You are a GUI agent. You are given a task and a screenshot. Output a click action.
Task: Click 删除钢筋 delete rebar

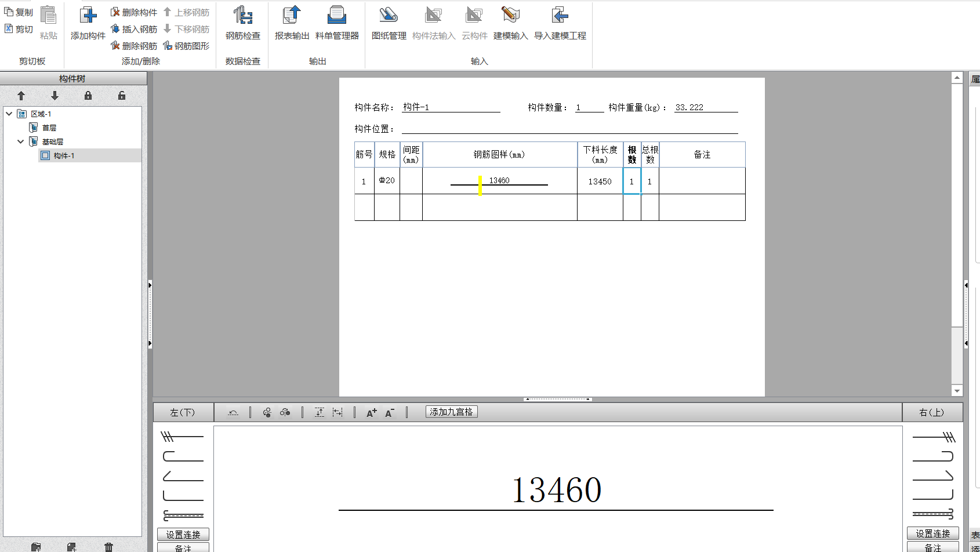point(134,46)
